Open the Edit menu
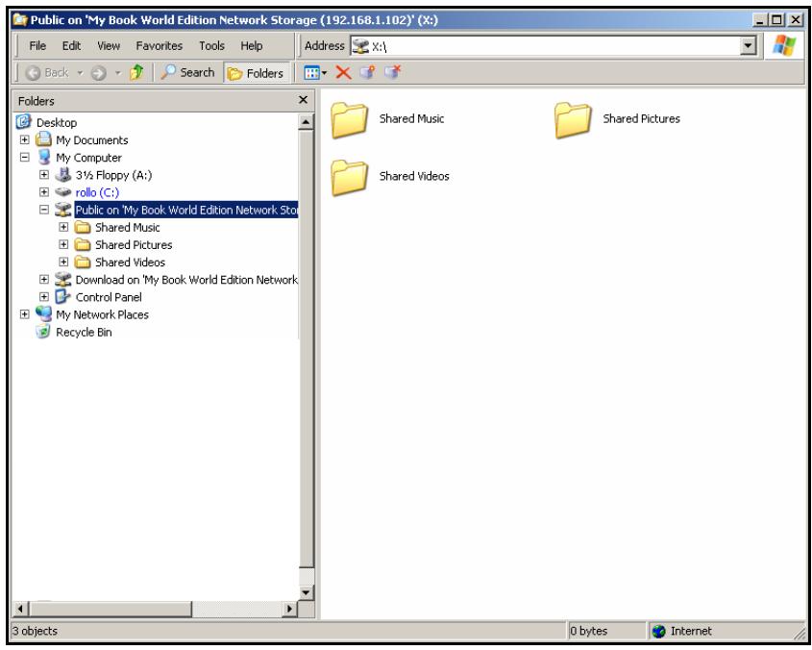Screen dimensions: 812x650 pyautogui.click(x=71, y=45)
